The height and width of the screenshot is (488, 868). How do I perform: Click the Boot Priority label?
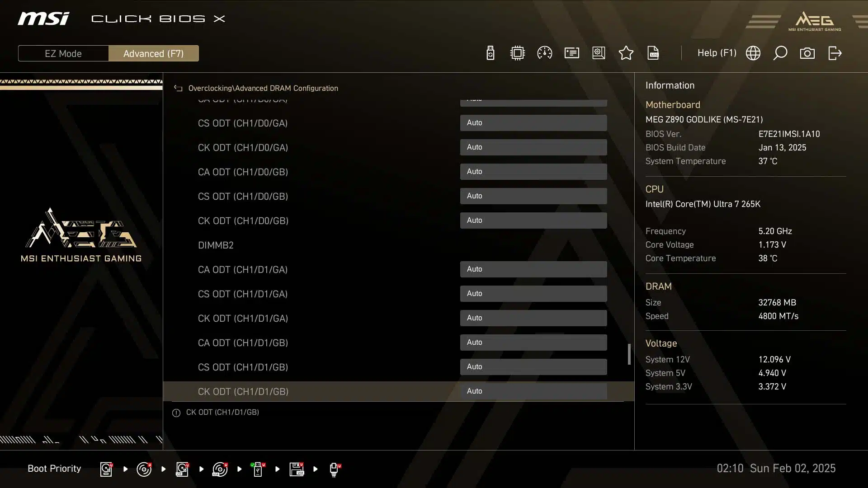tap(54, 469)
